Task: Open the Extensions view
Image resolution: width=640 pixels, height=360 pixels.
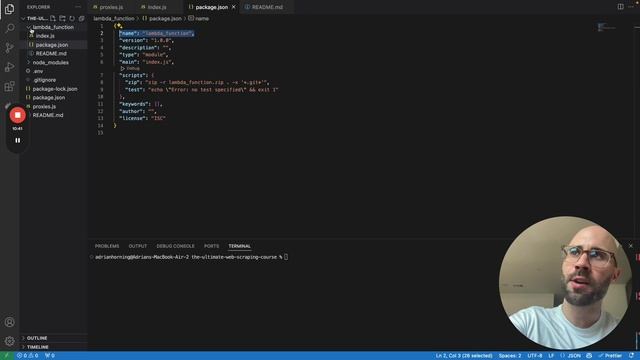Action: (9, 86)
